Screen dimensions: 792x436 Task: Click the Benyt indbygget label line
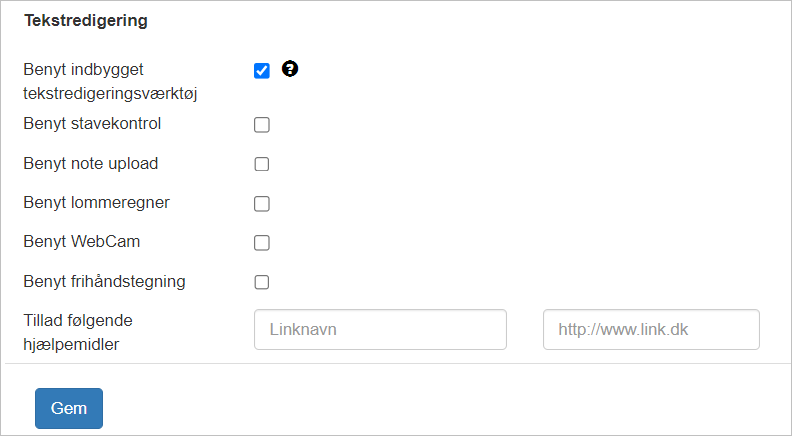(83, 69)
